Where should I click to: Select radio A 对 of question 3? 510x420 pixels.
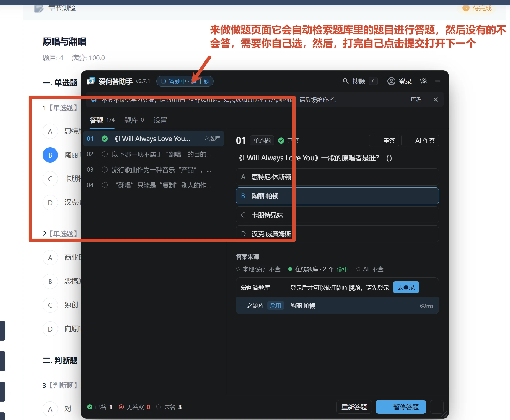tap(50, 409)
